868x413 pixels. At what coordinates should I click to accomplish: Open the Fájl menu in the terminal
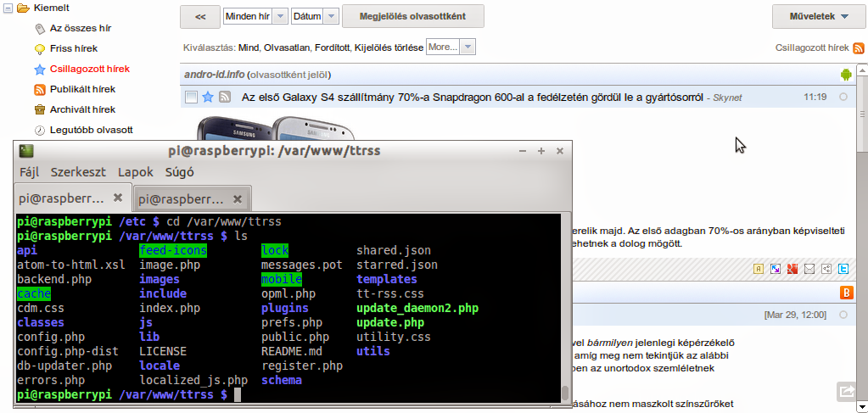(x=30, y=172)
